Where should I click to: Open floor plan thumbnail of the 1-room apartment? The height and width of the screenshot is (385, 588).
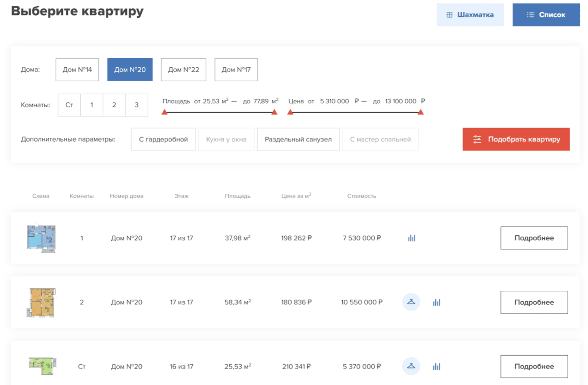tap(41, 238)
